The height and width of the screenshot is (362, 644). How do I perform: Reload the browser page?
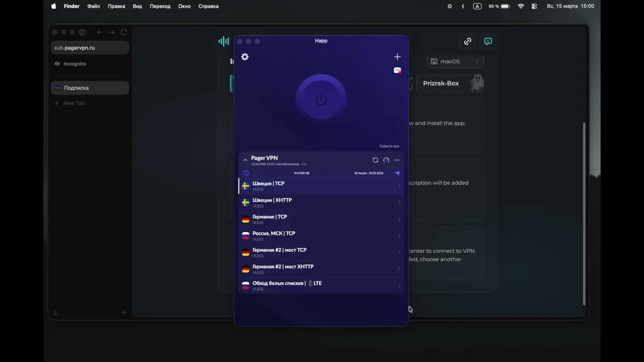point(124,32)
